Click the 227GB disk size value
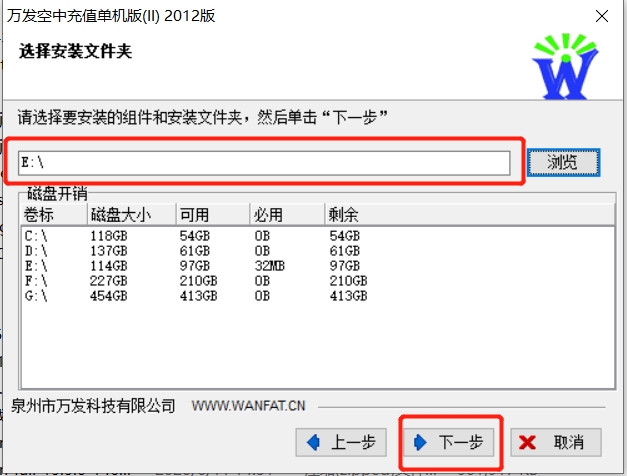 tap(108, 281)
